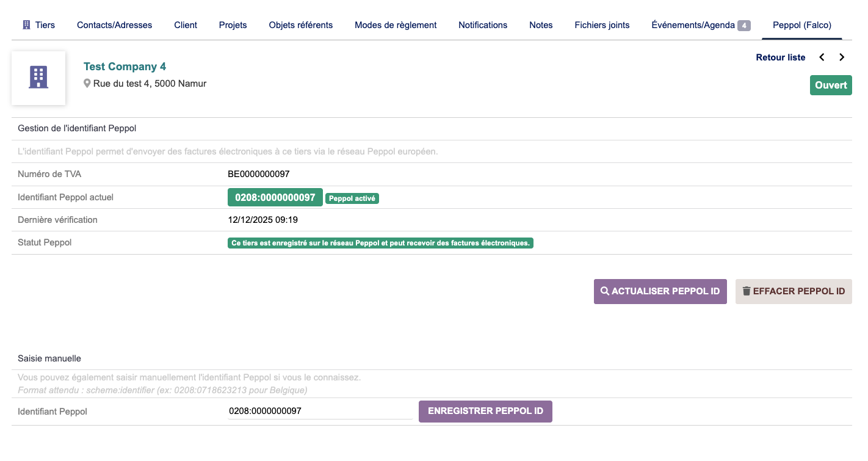Image resolution: width=868 pixels, height=461 pixels.
Task: Open Fichiers joints tab
Action: click(x=602, y=25)
